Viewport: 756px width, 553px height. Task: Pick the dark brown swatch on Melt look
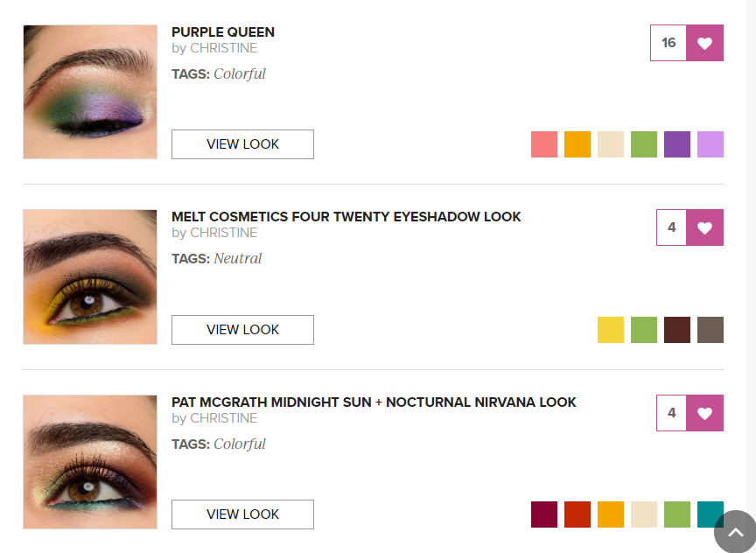pyautogui.click(x=677, y=330)
